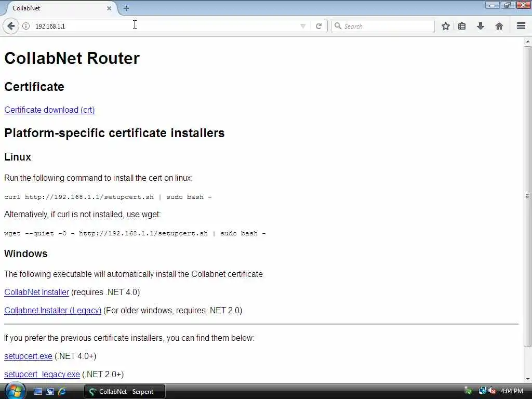Show bookmarks list icon
The width and height of the screenshot is (532, 399).
(462, 26)
